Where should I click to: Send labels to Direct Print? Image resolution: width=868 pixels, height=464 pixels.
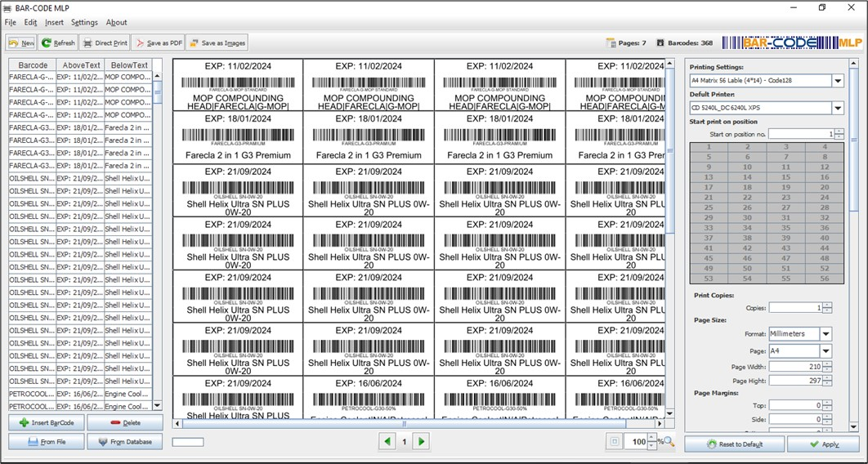[105, 42]
